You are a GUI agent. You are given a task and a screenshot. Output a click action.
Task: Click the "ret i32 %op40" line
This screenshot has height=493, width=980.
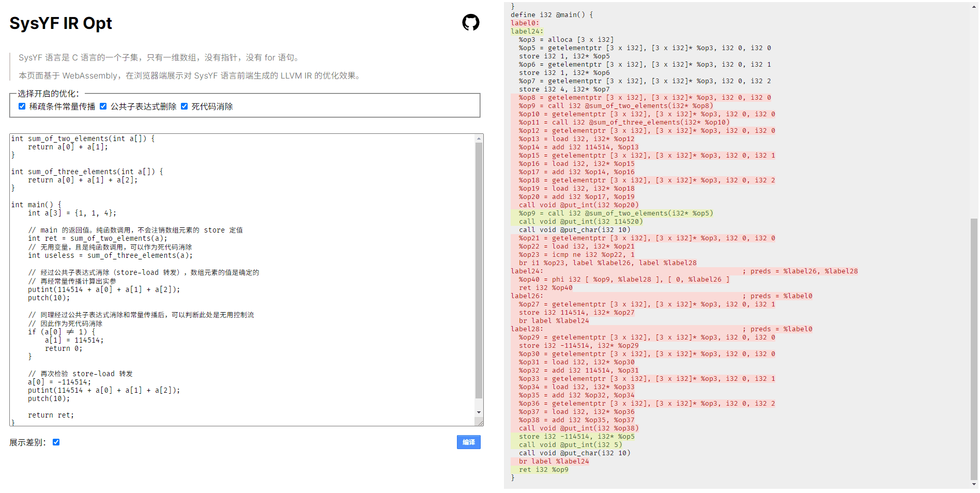[545, 288]
